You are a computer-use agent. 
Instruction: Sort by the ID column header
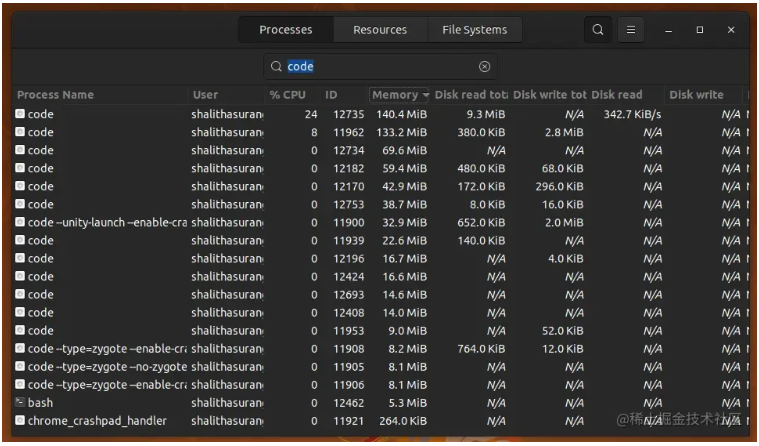pos(344,95)
